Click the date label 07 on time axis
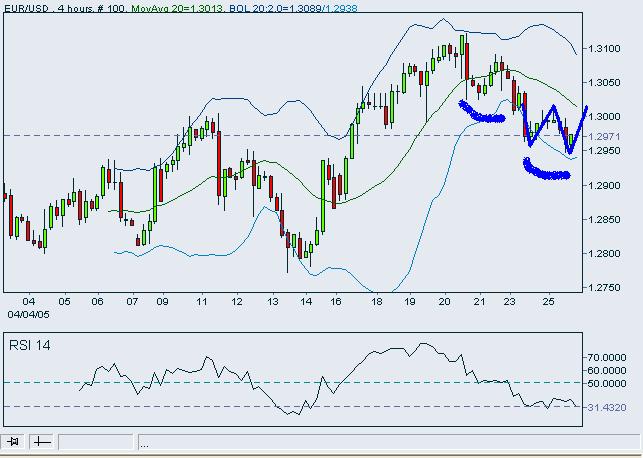643x458 pixels. click(x=132, y=302)
